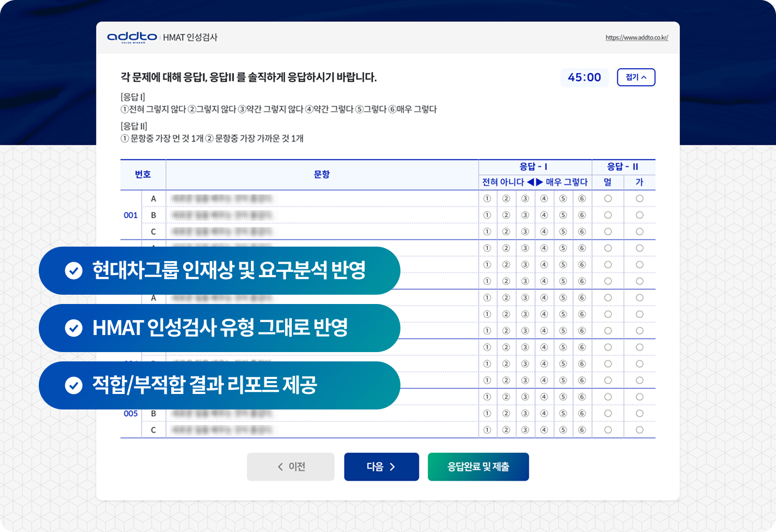Mark 005 row C as 가 (closest)
This screenshot has width=776, height=532.
pyautogui.click(x=639, y=430)
